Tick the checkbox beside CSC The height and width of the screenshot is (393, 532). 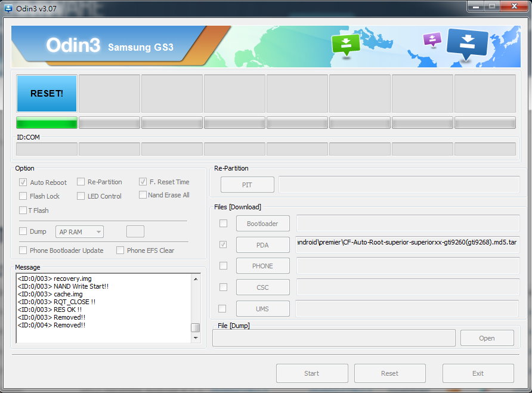coord(223,287)
